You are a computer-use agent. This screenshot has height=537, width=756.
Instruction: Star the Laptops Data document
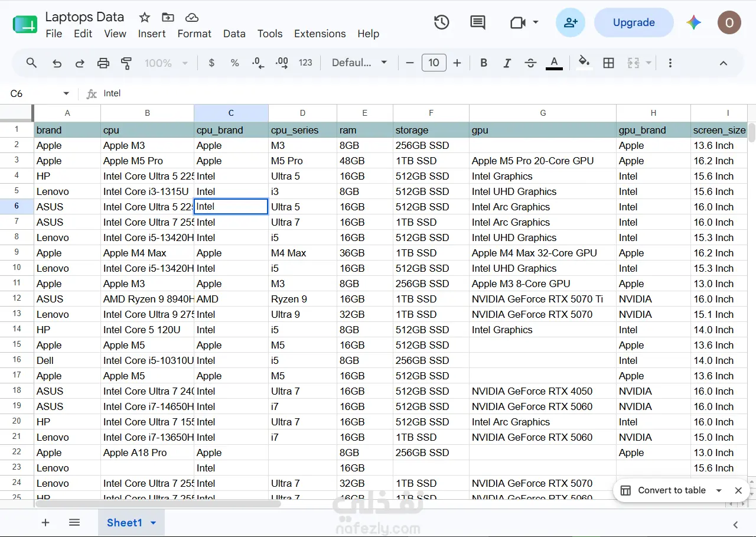[145, 17]
